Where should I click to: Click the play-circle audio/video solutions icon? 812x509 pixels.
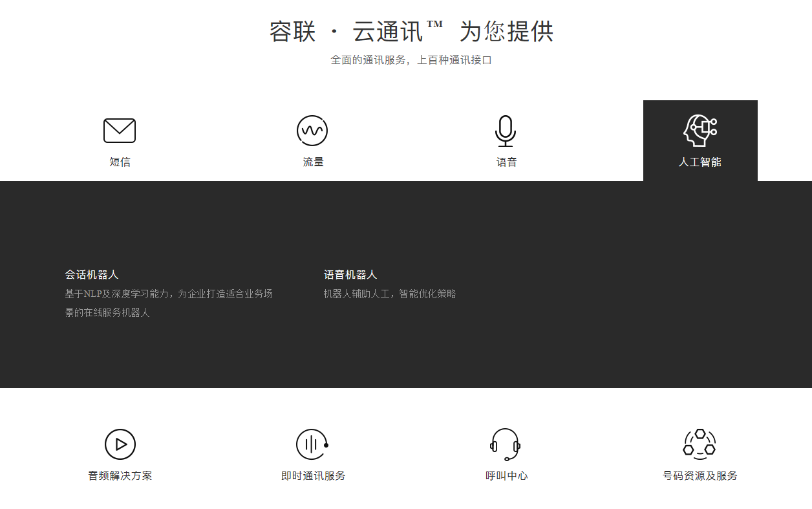120,444
